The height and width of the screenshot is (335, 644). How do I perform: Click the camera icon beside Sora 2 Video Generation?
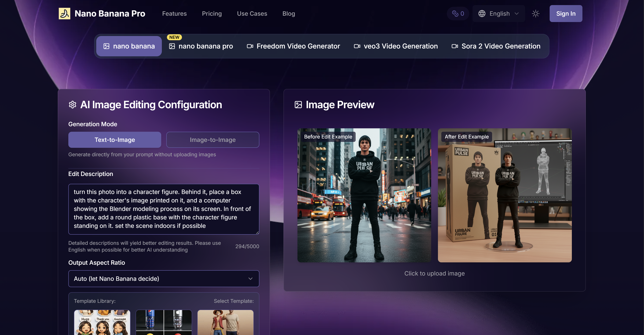coord(455,46)
